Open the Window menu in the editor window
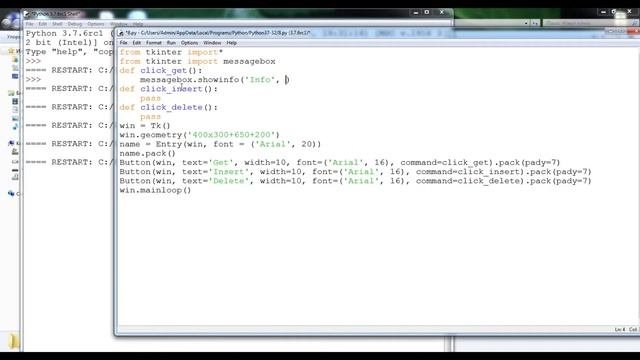 (x=212, y=43)
